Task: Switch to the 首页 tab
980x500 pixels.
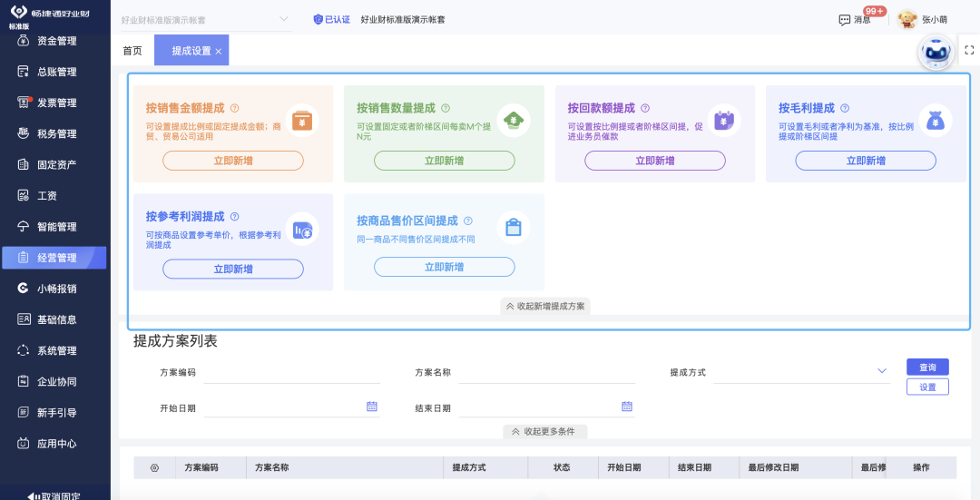Action: click(x=132, y=51)
